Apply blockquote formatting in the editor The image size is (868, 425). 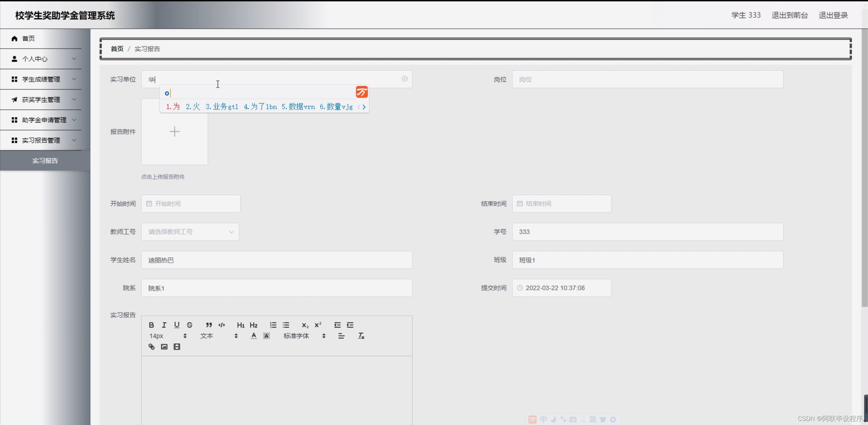click(208, 325)
